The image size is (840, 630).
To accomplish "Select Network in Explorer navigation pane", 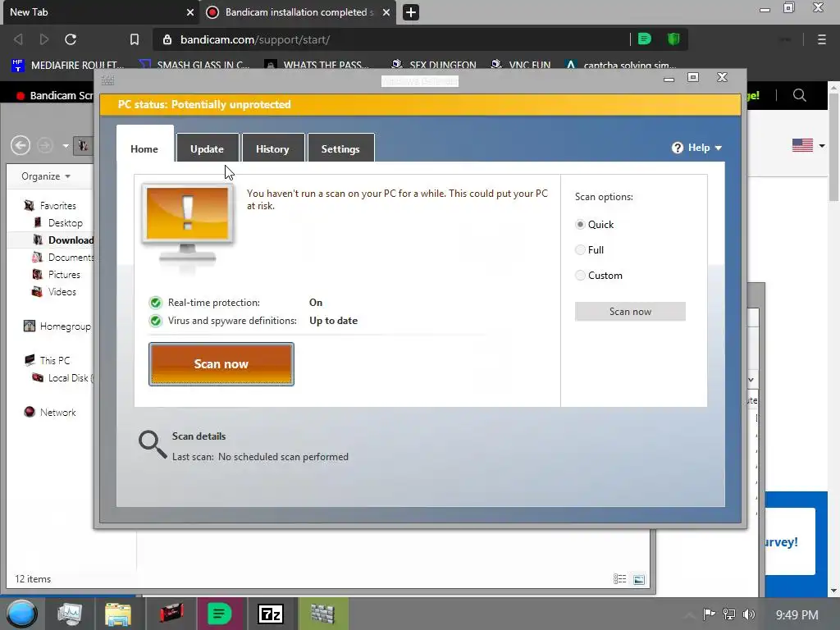I will (50, 413).
